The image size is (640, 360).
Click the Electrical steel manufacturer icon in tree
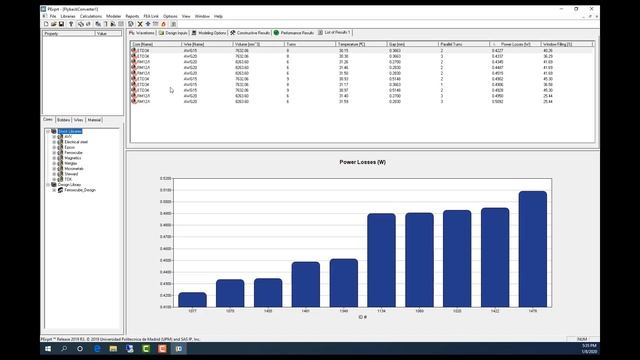point(60,142)
